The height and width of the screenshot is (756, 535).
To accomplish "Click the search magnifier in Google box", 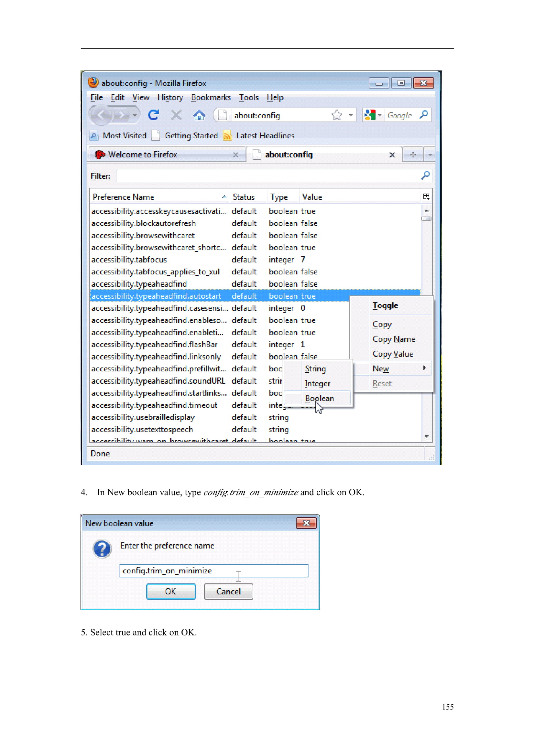I will coord(424,115).
